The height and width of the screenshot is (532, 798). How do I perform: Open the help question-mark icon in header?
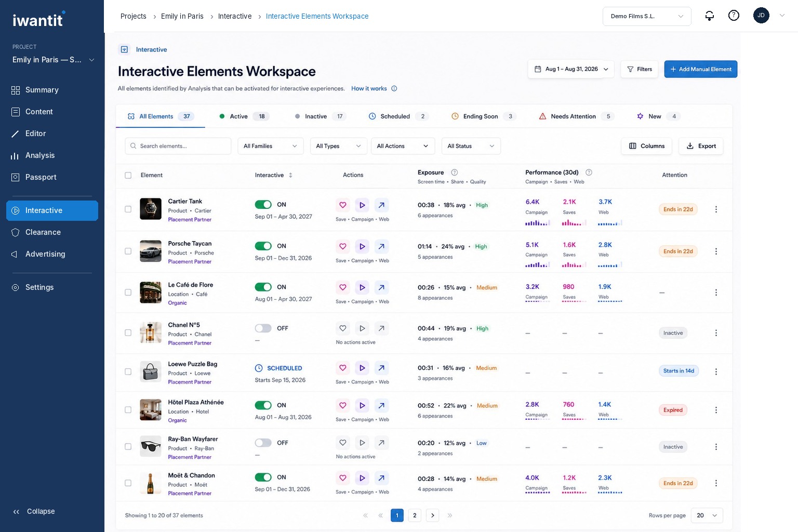734,16
